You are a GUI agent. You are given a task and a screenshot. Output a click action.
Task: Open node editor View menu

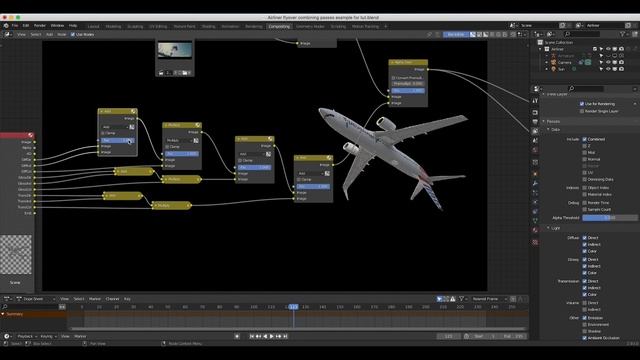pyautogui.click(x=21, y=35)
